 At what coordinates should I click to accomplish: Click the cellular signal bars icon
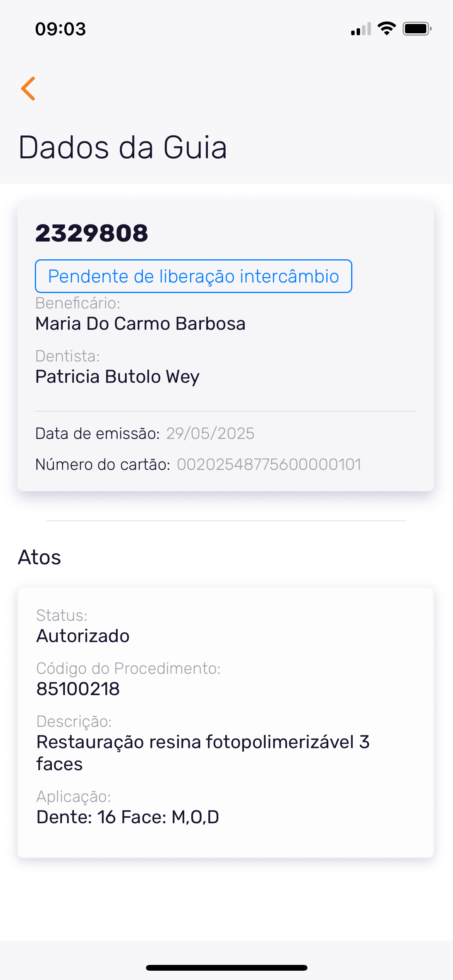pyautogui.click(x=361, y=29)
